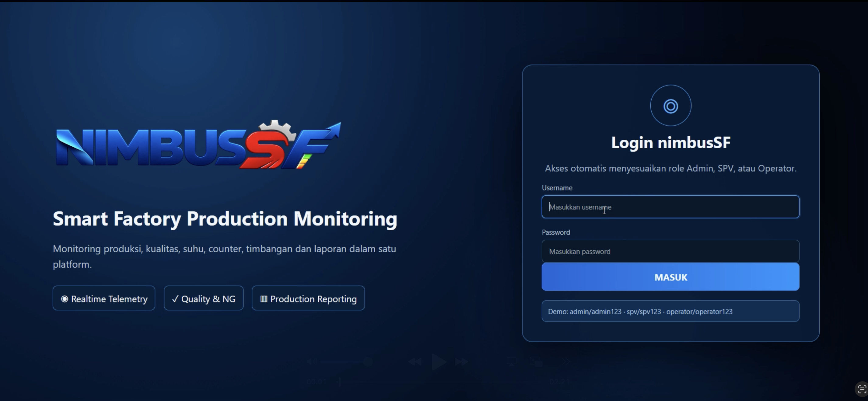This screenshot has width=868, height=401.
Task: Click the faint 02:21 duration label
Action: click(x=559, y=382)
